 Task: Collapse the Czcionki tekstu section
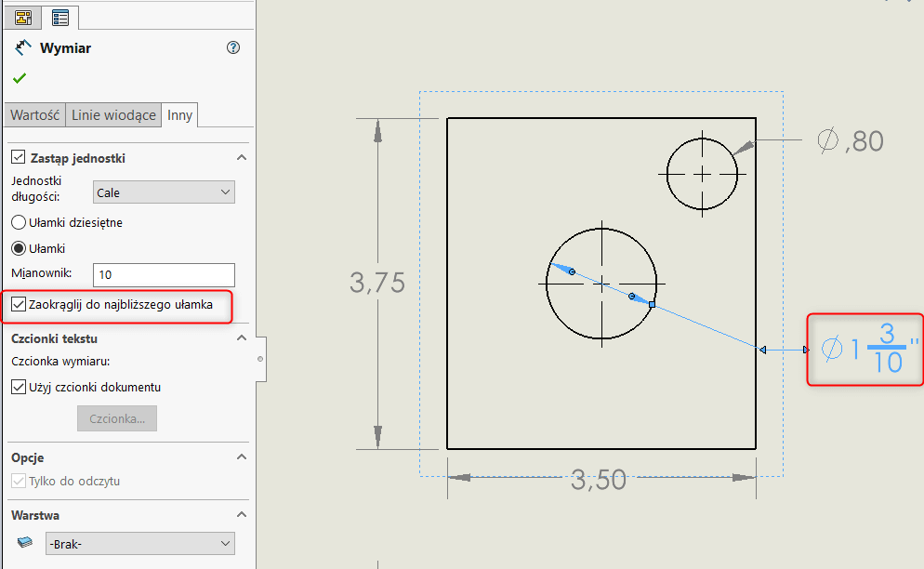pyautogui.click(x=241, y=338)
